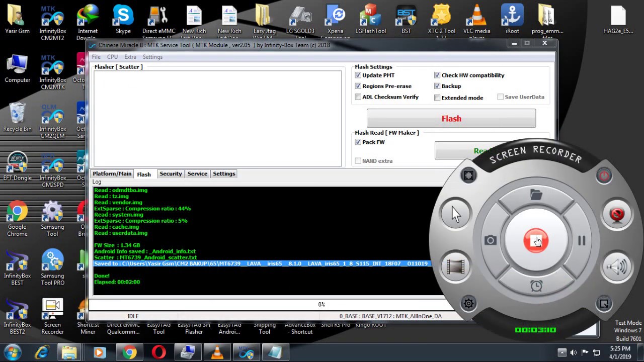The width and height of the screenshot is (644, 362).
Task: Switch to the Platform/Main tab
Action: 112,174
